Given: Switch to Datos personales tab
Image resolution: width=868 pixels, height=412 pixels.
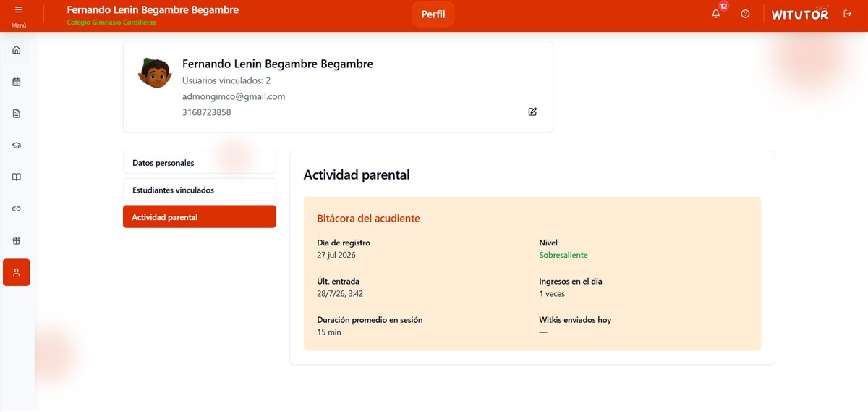Looking at the screenshot, I should [x=200, y=163].
